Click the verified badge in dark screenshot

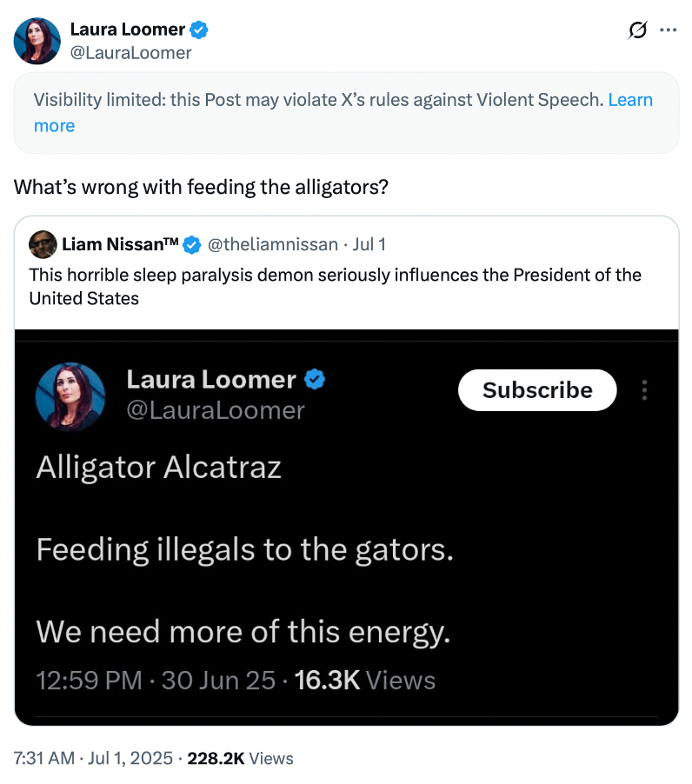click(x=315, y=380)
